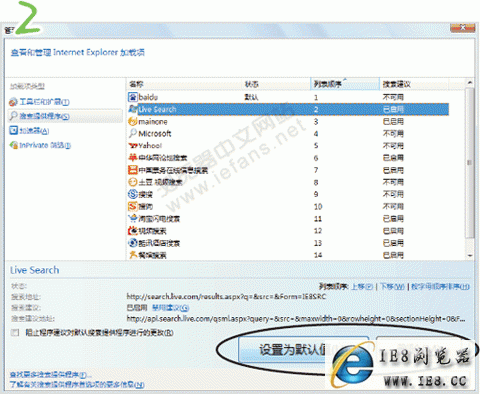The width and height of the screenshot is (480, 394).
Task: Select the Live Search row name
Action: (157, 109)
